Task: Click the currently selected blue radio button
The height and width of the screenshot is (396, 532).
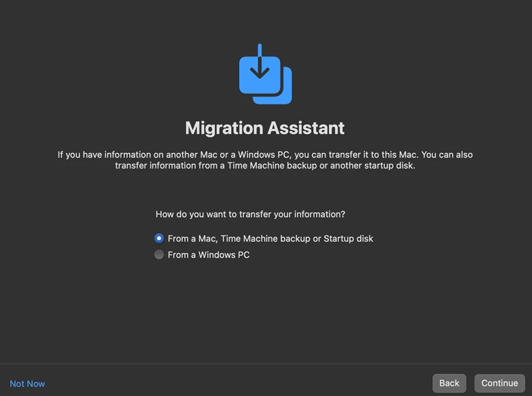Action: [x=159, y=239]
